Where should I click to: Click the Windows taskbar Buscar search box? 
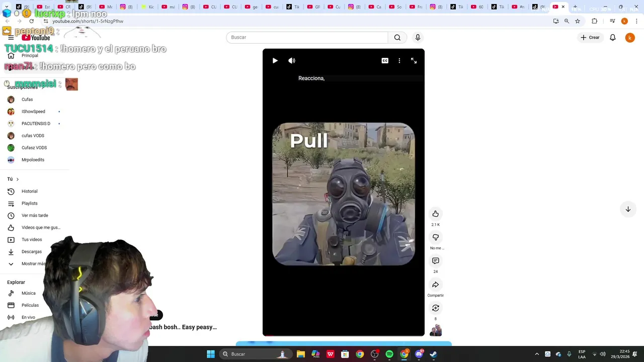256,354
